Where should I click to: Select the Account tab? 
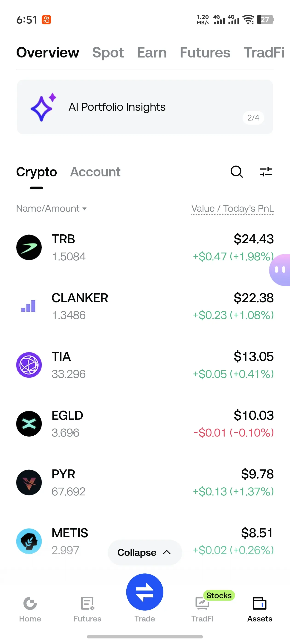95,172
